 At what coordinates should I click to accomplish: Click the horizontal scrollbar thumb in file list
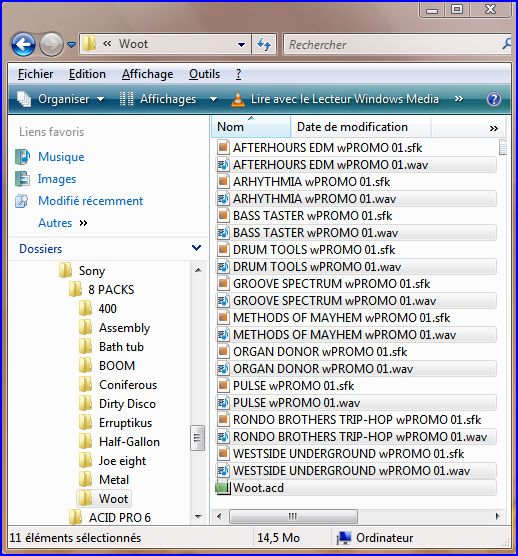pos(293,516)
